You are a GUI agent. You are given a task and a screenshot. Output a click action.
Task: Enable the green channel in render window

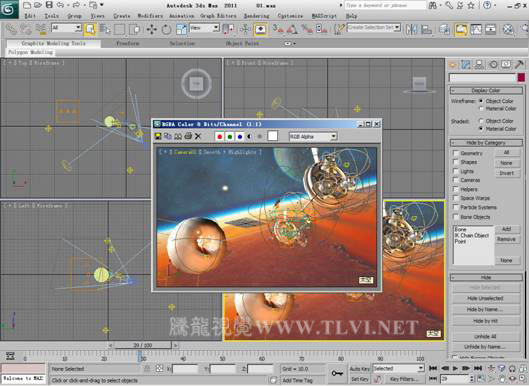coord(230,136)
